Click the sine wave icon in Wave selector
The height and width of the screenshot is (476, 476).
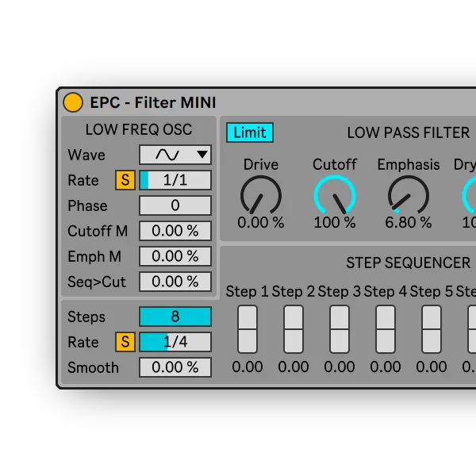167,155
